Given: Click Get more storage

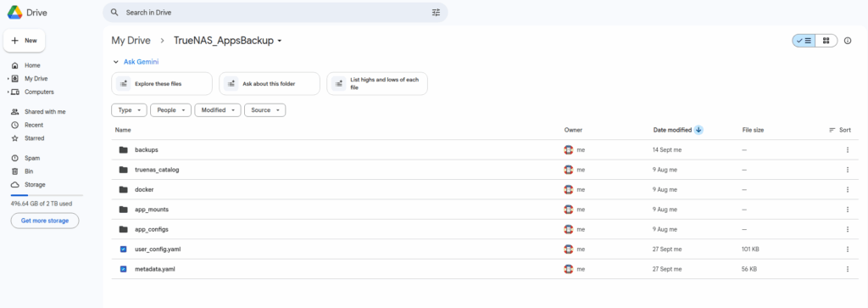Looking at the screenshot, I should pos(45,221).
